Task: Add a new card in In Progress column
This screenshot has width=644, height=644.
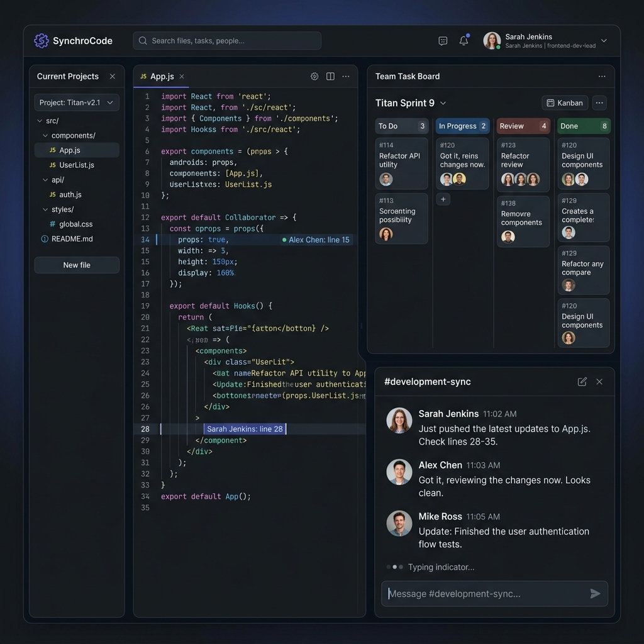Action: tap(443, 199)
